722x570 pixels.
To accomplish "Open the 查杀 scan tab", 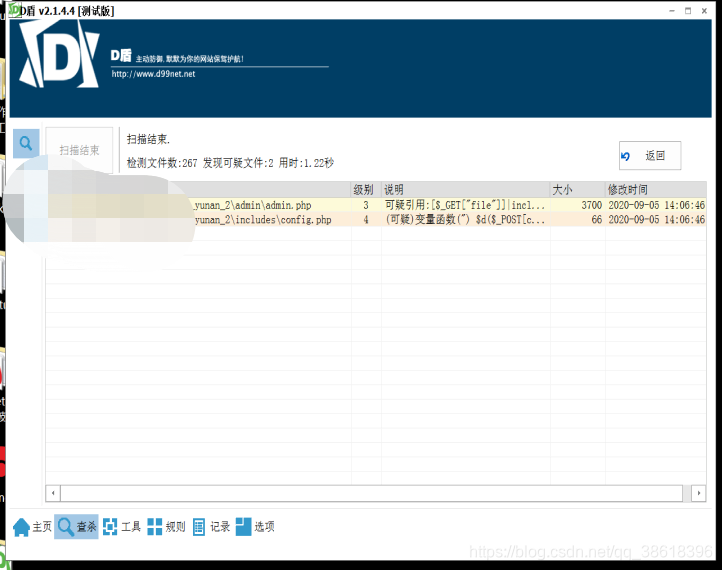I will 76,527.
